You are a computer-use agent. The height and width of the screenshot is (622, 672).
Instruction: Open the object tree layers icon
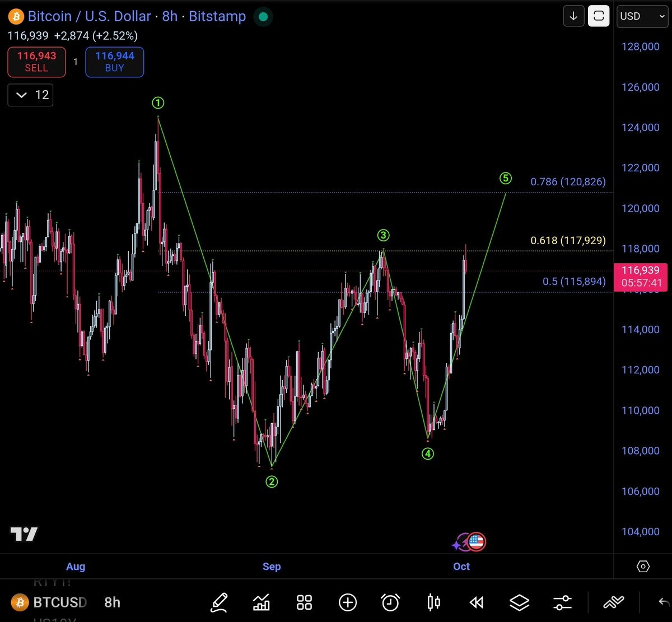click(520, 602)
